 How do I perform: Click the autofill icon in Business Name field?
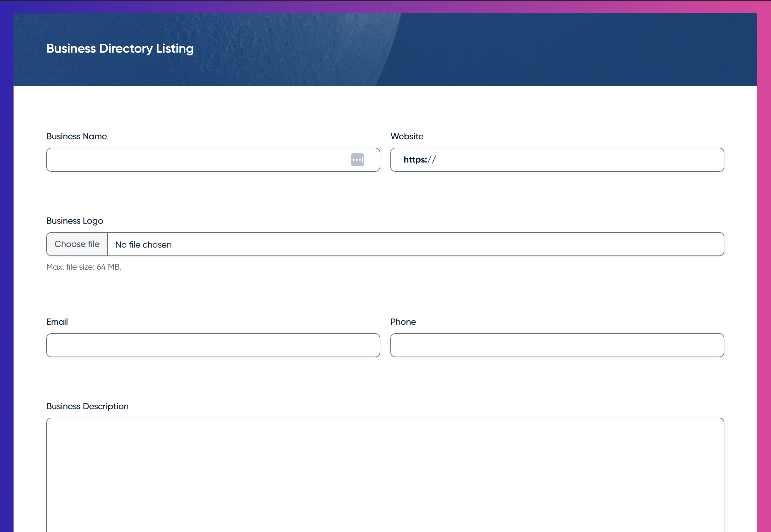[357, 160]
